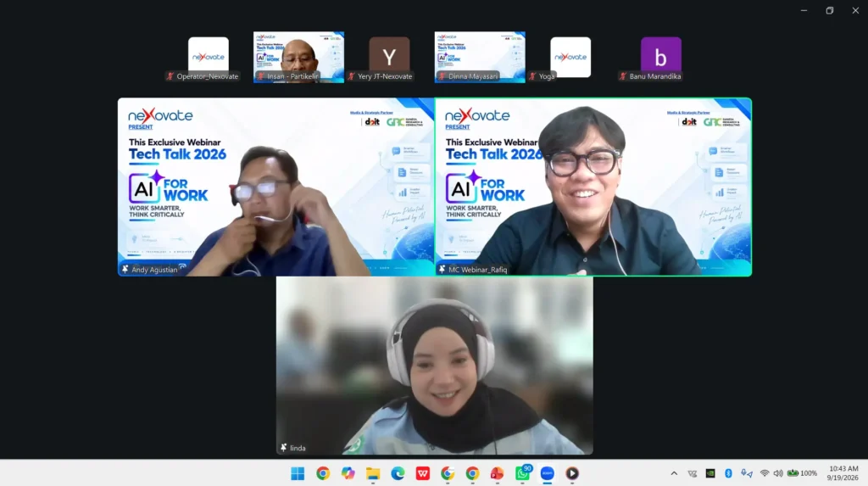868x486 pixels.
Task: Select Yoga's Nexovate logo thumbnail
Action: (570, 57)
